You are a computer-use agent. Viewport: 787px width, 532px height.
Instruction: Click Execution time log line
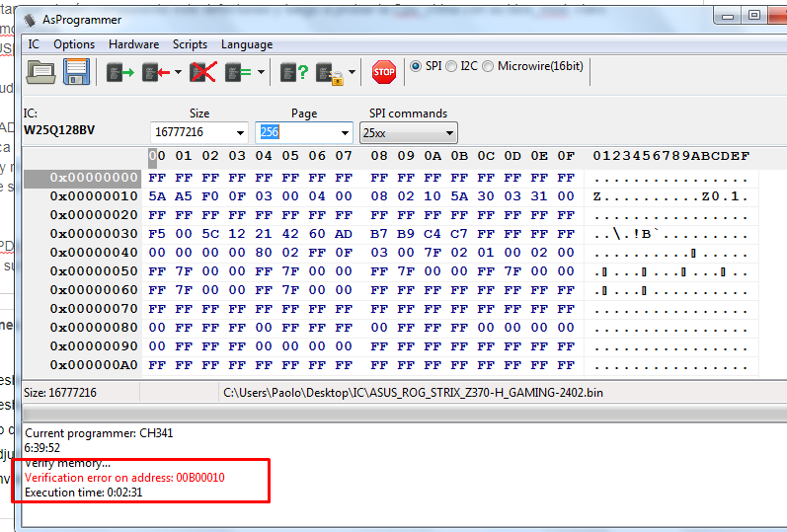[84, 493]
